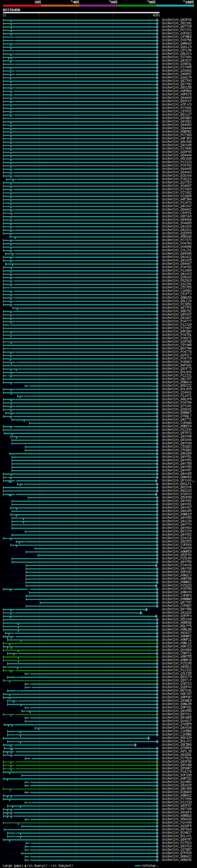Click the purple ~60% identity legend segment
The height and width of the screenshot is (868, 197).
point(99,6)
